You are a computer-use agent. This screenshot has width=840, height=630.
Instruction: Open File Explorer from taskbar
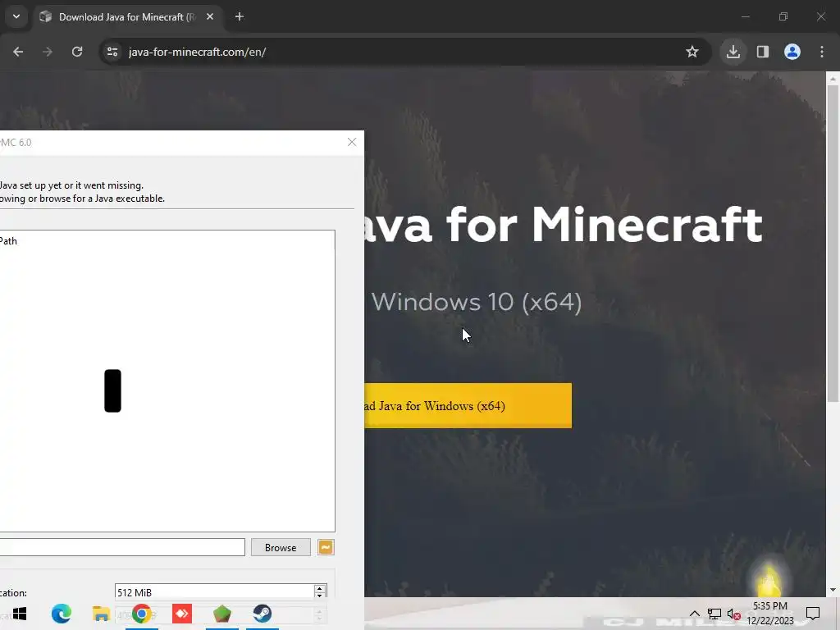[x=101, y=614]
